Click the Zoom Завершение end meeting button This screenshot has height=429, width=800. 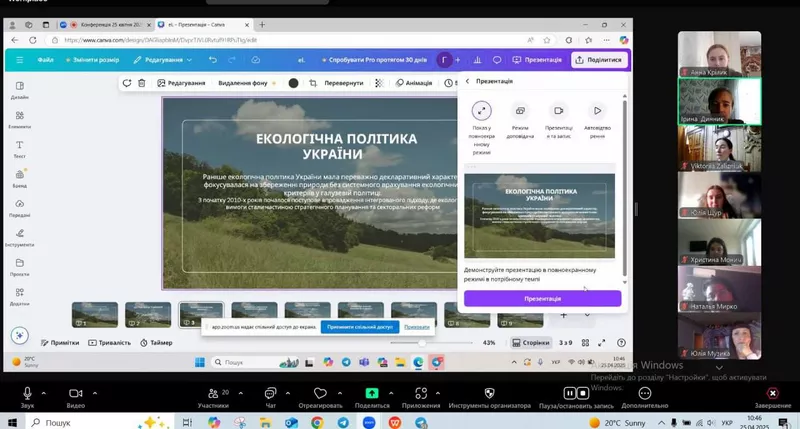772,398
